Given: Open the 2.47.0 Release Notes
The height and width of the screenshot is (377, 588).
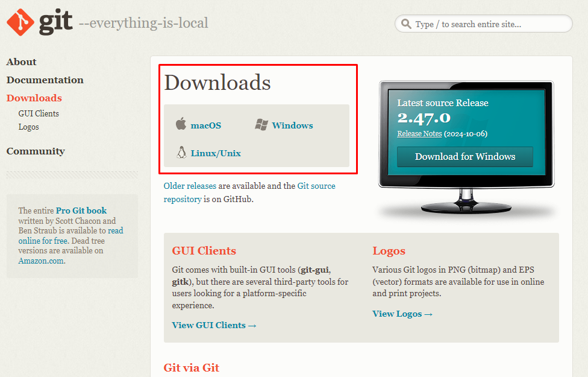Looking at the screenshot, I should 419,133.
